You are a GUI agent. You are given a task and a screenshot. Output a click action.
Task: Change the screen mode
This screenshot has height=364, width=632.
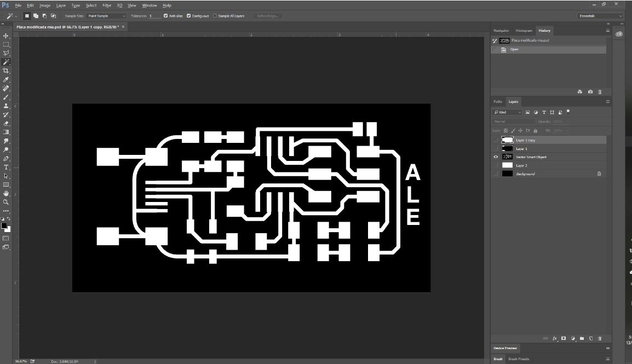click(x=5, y=247)
